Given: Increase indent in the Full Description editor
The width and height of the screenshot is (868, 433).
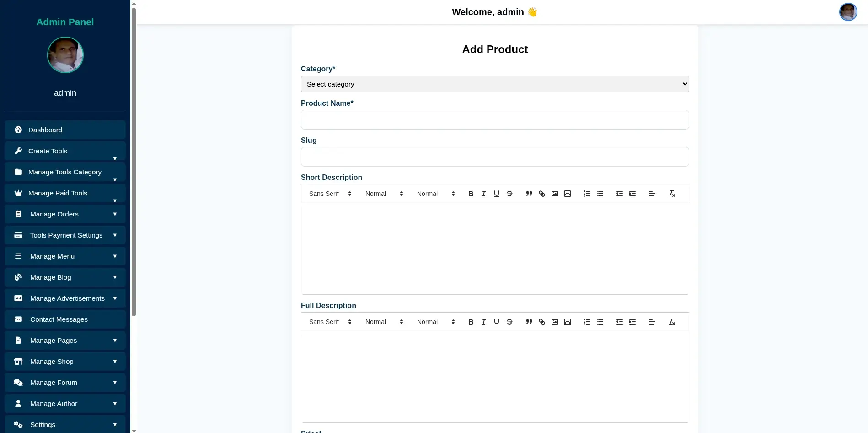Looking at the screenshot, I should (632, 322).
